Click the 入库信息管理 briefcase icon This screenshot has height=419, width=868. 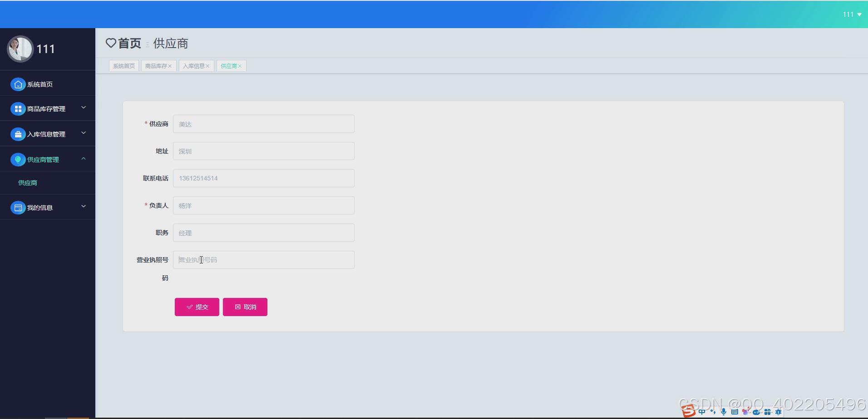tap(18, 133)
